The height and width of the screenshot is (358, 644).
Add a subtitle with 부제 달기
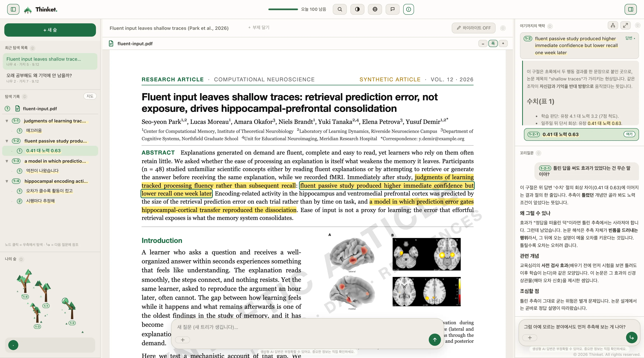pos(259,27)
